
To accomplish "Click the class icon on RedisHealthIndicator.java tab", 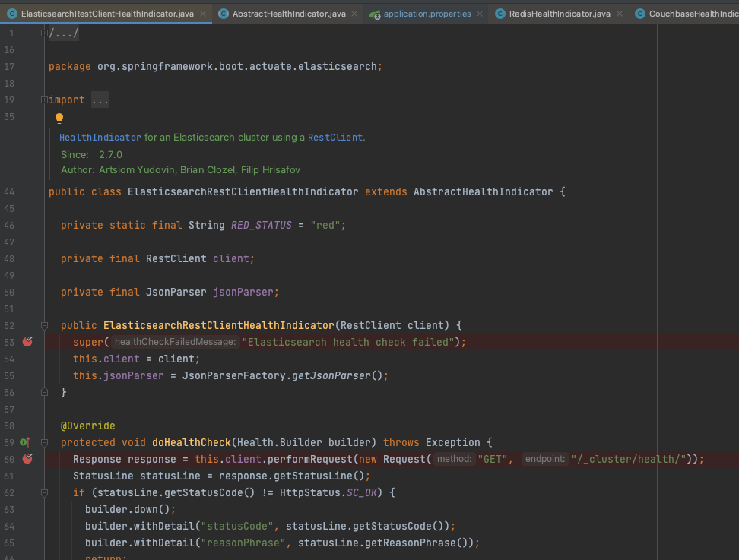I will pyautogui.click(x=500, y=14).
